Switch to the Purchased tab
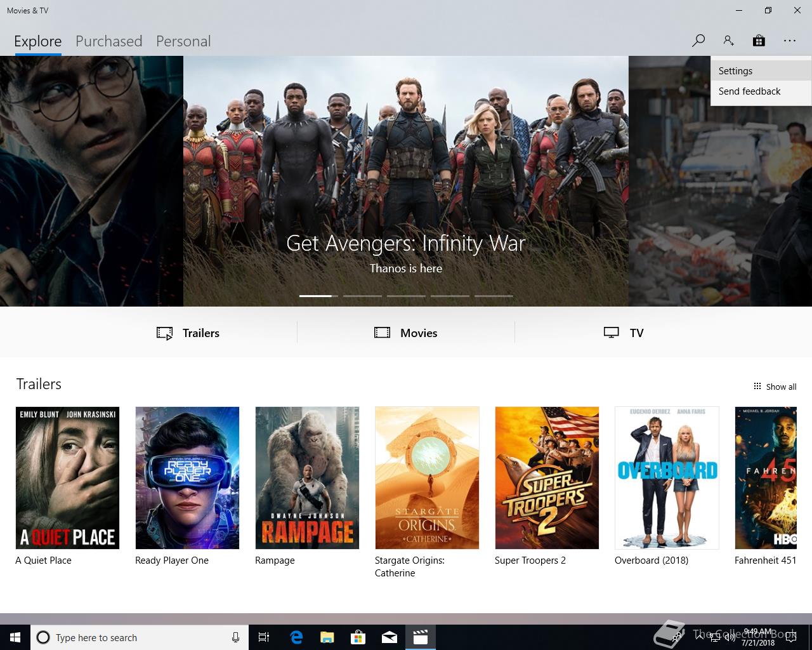 109,41
